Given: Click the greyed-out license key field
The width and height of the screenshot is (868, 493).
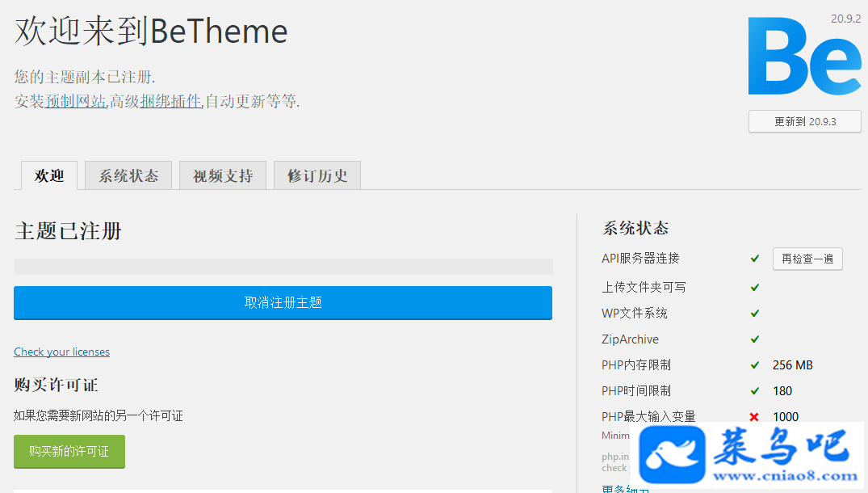Looking at the screenshot, I should coord(283,267).
